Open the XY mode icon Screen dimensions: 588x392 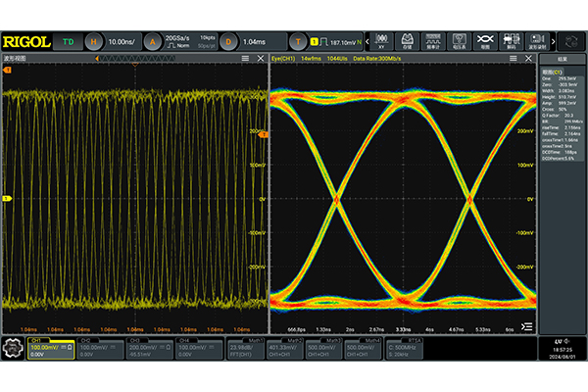pyautogui.click(x=381, y=41)
